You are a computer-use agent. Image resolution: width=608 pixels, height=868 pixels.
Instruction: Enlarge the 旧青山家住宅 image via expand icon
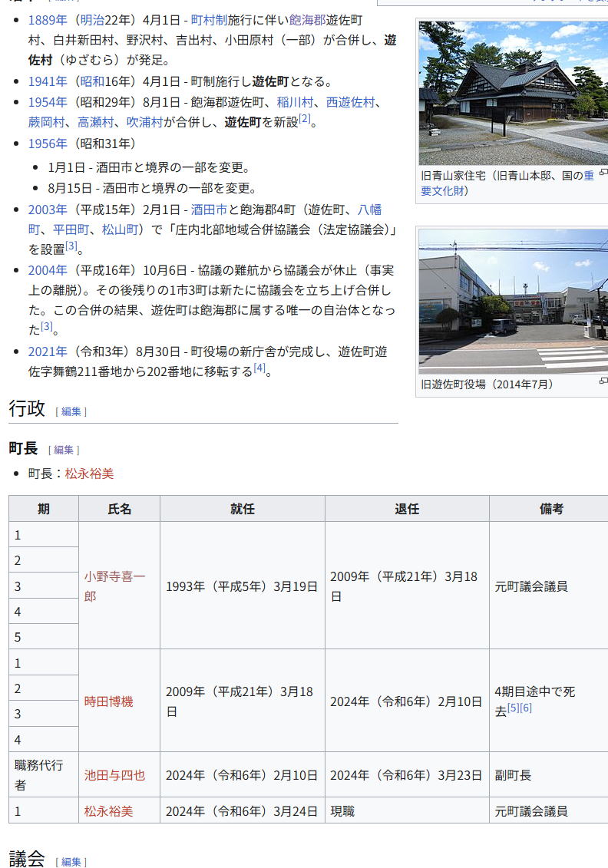pos(603,172)
